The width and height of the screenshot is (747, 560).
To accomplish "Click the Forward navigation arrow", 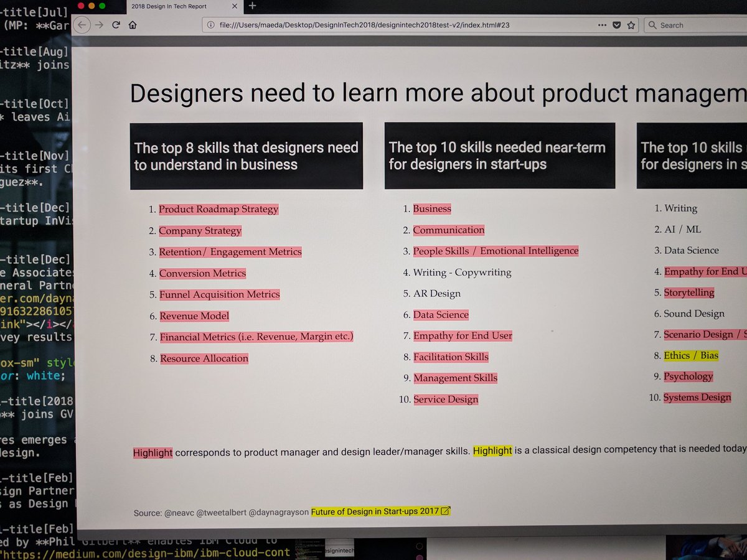I will [99, 25].
